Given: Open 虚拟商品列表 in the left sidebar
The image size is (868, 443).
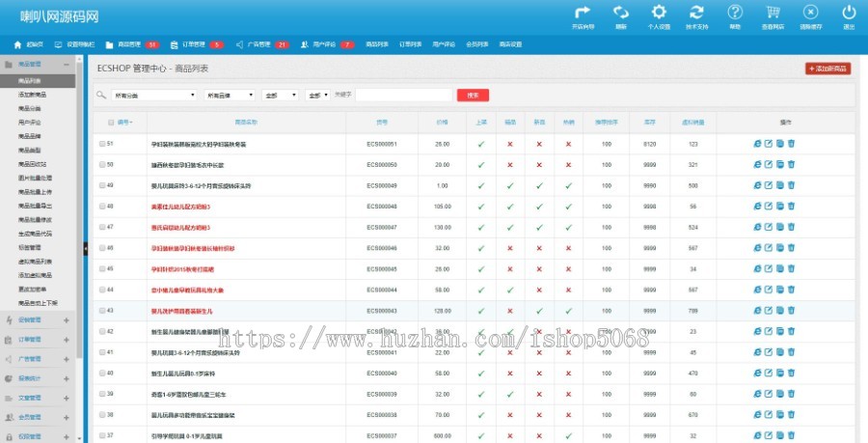Looking at the screenshot, I should tap(35, 262).
